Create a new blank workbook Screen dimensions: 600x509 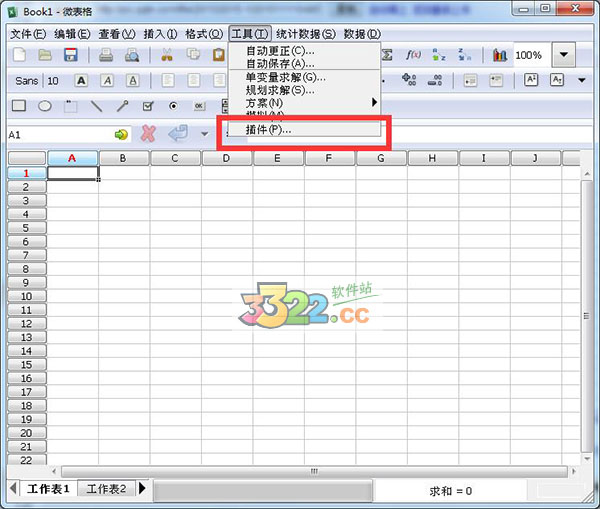(19, 55)
